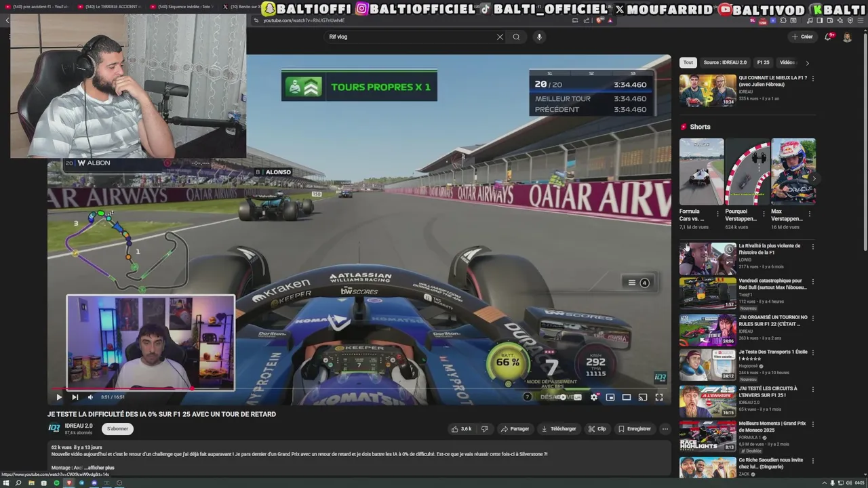Open YouTube notifications bell
This screenshot has height=488, width=868.
point(828,37)
